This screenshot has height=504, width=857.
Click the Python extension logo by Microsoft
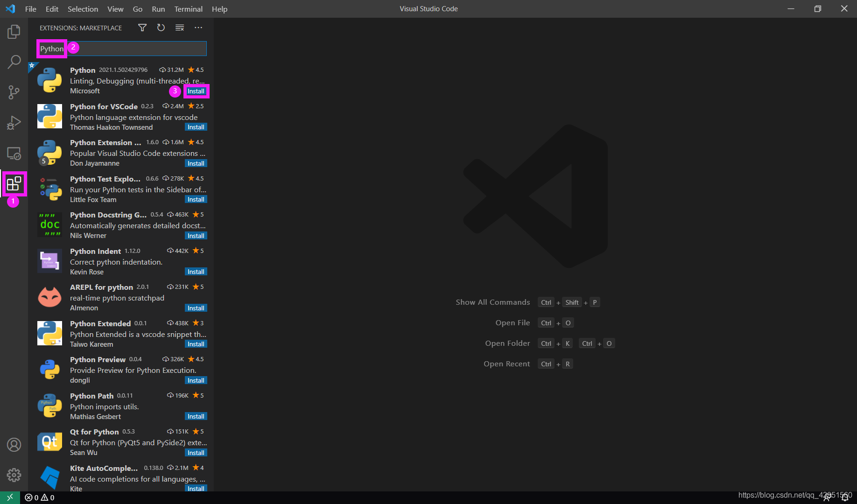[x=49, y=80]
